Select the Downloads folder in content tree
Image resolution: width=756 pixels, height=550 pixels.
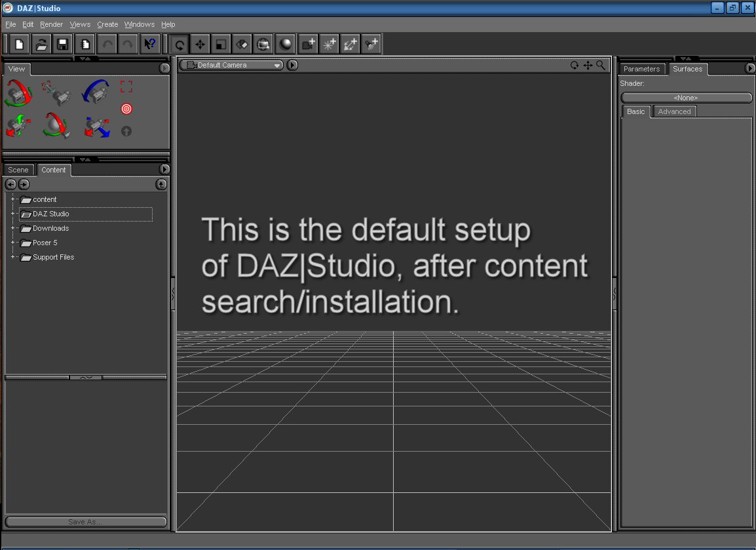tap(50, 228)
